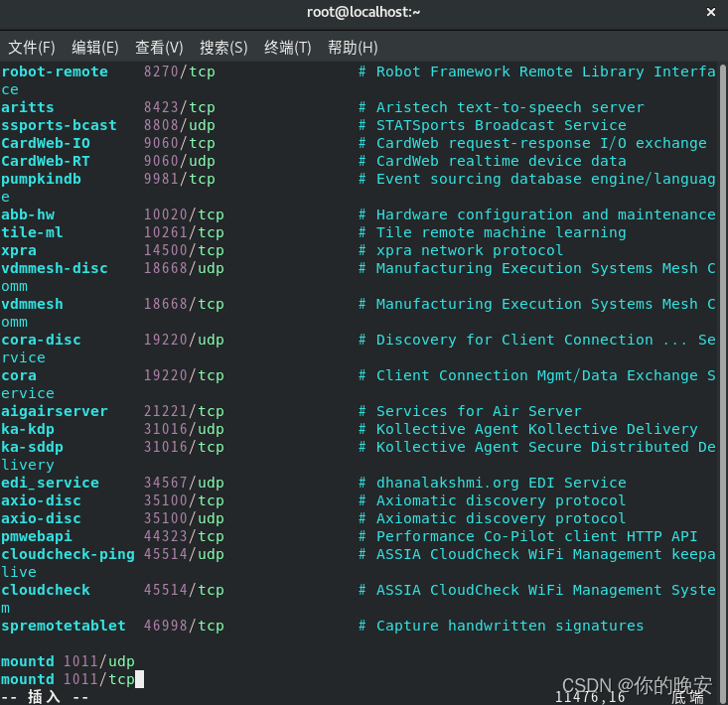Click the tile-ml service name
Image resolution: width=728 pixels, height=705 pixels.
click(32, 232)
